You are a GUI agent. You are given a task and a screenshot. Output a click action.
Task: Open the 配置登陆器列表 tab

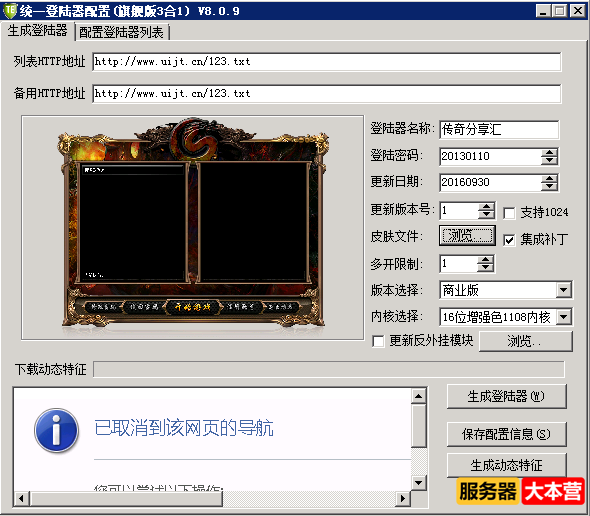[x=121, y=32]
